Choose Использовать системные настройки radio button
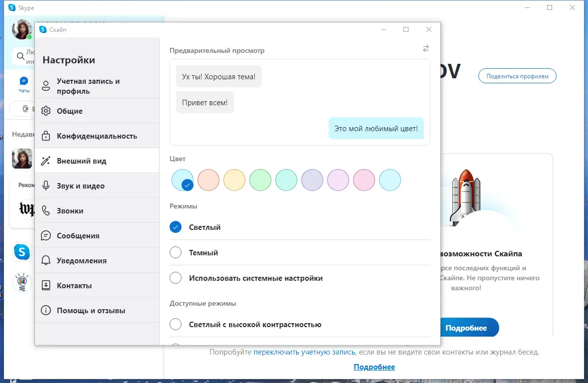The width and height of the screenshot is (588, 383). tap(176, 278)
